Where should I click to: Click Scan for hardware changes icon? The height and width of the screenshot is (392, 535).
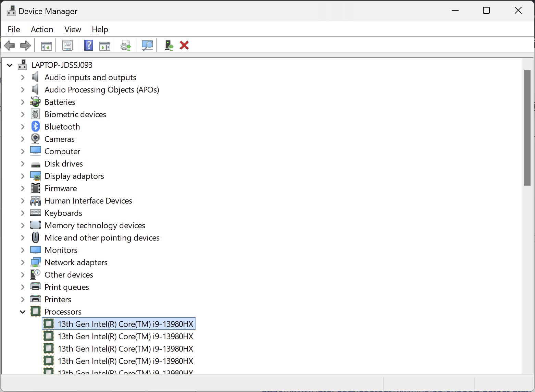[147, 45]
